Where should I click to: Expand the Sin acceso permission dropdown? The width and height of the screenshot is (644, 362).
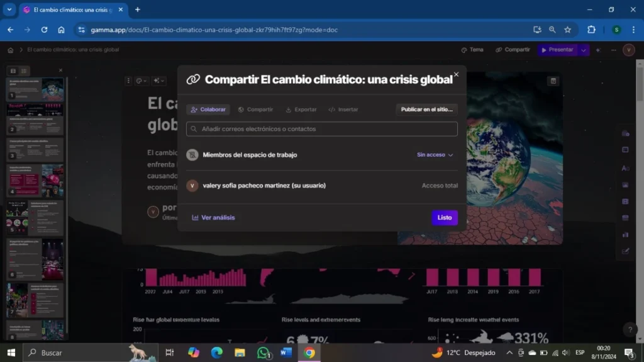click(435, 155)
